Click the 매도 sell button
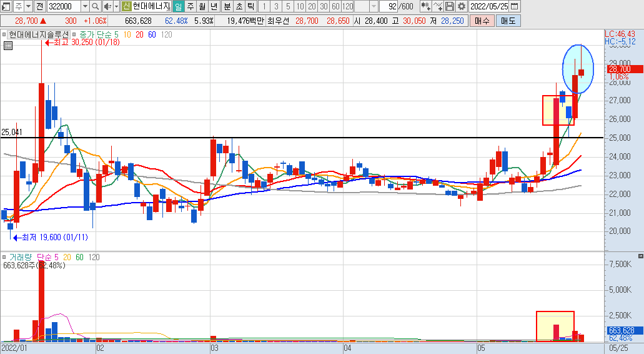 [508, 21]
